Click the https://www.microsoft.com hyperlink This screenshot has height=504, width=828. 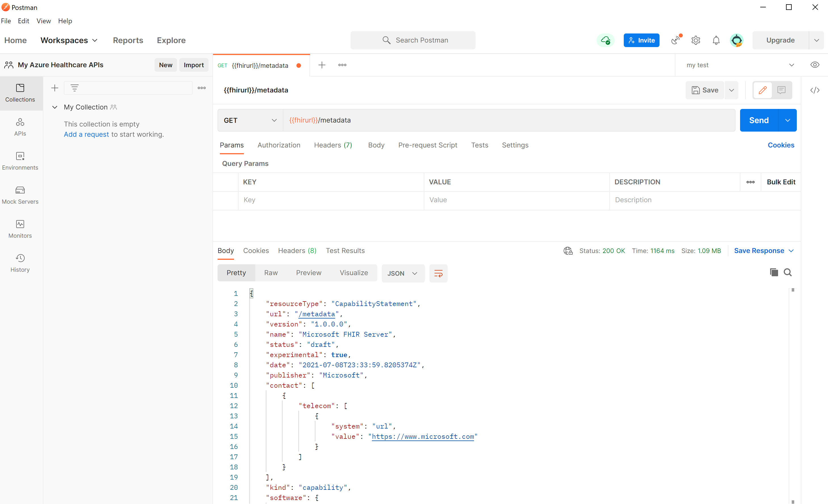(x=422, y=436)
